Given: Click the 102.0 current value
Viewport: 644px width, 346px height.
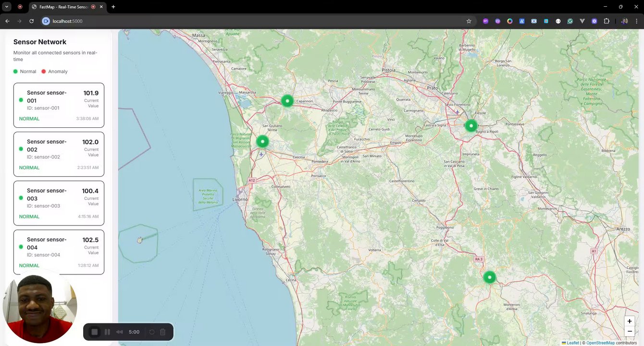Looking at the screenshot, I should point(90,142).
